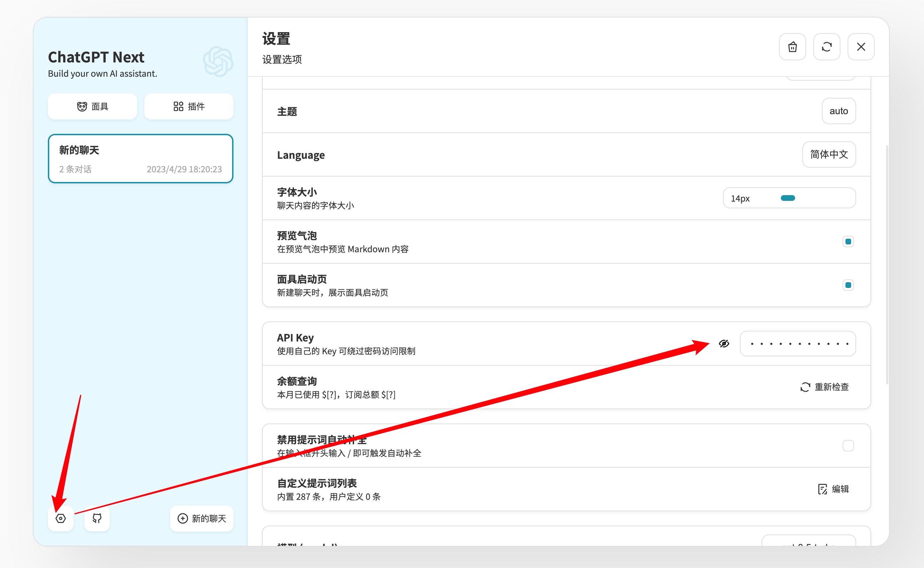
Task: Open the model selection dropdown
Action: (809, 541)
